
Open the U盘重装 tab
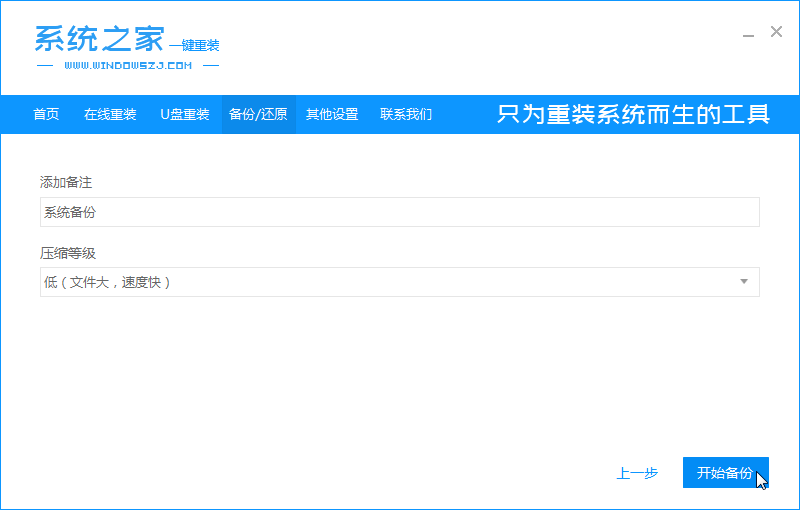(185, 114)
